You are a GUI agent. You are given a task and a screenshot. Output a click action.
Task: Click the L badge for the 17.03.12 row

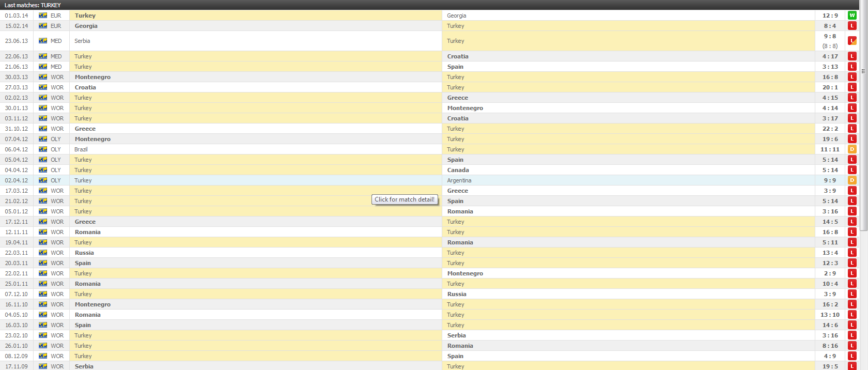(852, 191)
